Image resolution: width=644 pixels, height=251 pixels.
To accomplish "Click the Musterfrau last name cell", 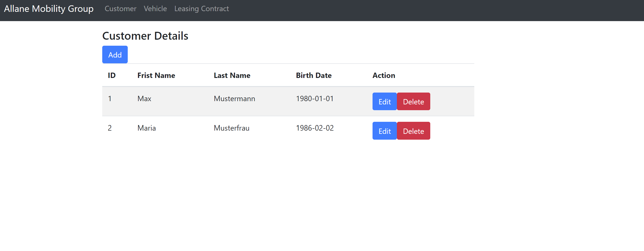I will coord(231,128).
